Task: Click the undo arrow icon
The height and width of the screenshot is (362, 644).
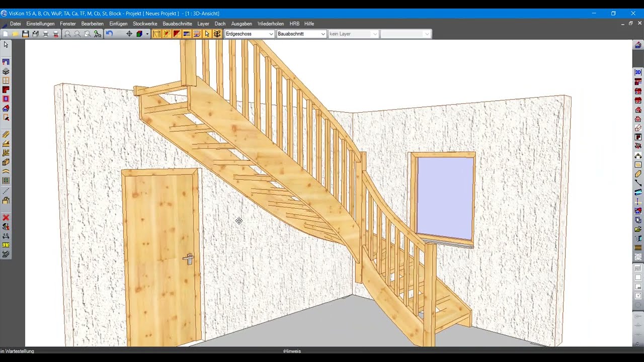Action: [x=109, y=34]
